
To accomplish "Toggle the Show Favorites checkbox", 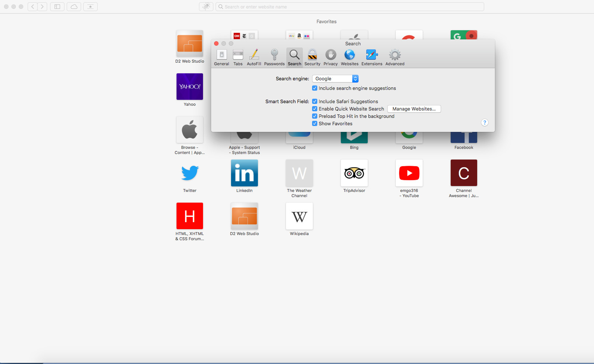I will click(315, 124).
